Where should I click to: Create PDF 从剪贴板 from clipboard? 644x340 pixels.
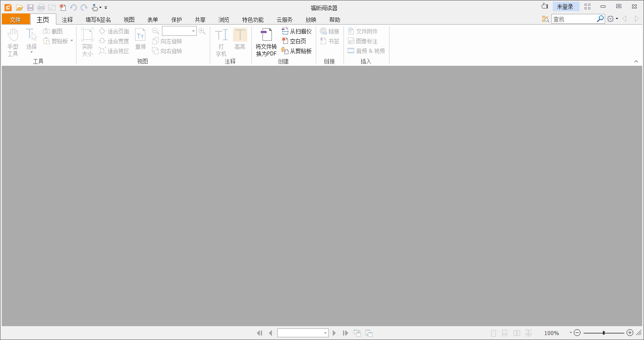(x=297, y=51)
